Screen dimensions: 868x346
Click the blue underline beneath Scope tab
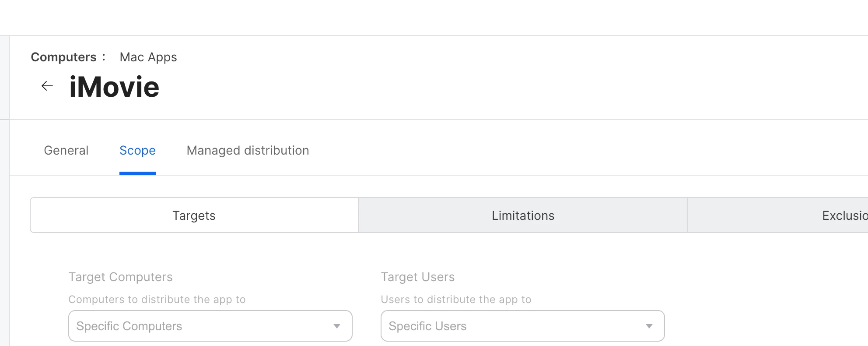137,173
